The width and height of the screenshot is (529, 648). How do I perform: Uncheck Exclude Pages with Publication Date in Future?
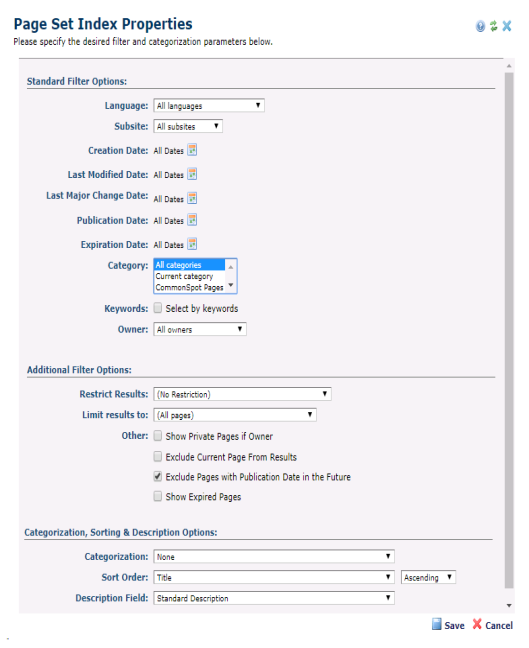point(157,476)
